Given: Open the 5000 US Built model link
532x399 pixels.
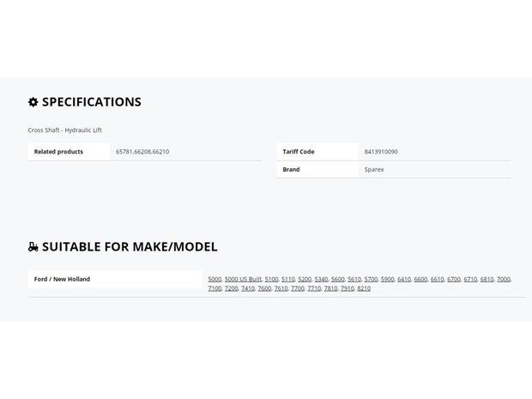Looking at the screenshot, I should 243,279.
